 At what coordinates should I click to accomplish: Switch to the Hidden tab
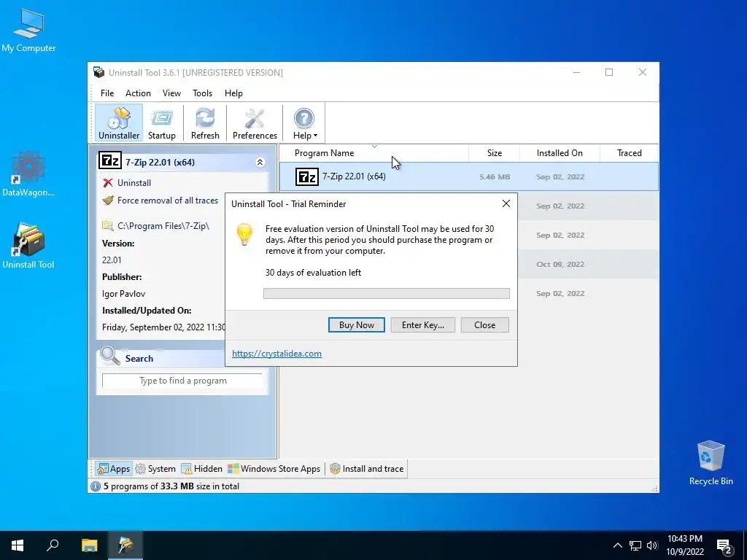coord(201,469)
